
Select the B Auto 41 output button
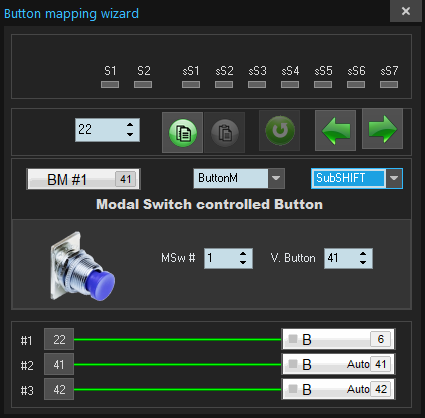pyautogui.click(x=338, y=364)
